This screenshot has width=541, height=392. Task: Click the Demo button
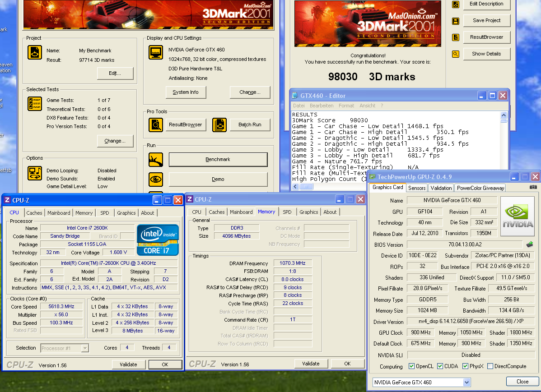click(x=218, y=179)
